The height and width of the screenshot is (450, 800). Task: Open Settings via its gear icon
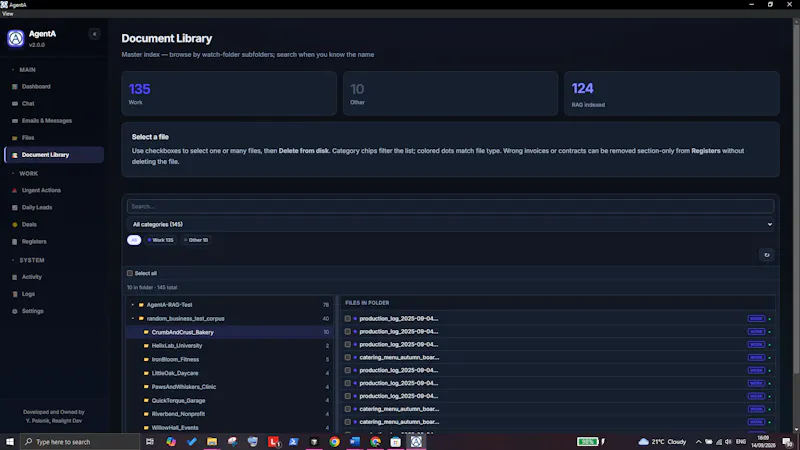tap(15, 311)
